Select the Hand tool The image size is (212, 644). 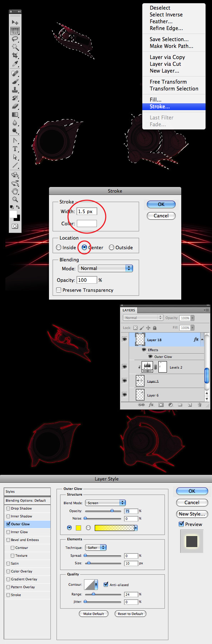[15, 191]
